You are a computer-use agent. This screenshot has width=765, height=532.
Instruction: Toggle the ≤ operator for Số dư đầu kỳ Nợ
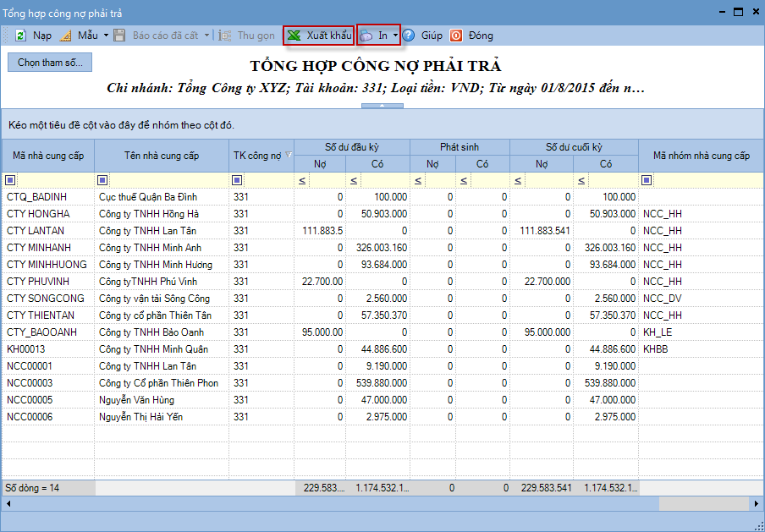click(301, 180)
